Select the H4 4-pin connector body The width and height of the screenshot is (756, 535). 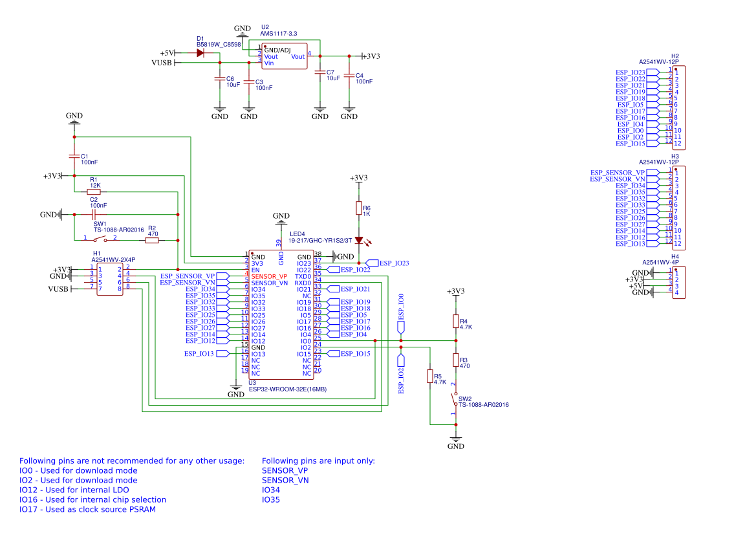tap(679, 282)
